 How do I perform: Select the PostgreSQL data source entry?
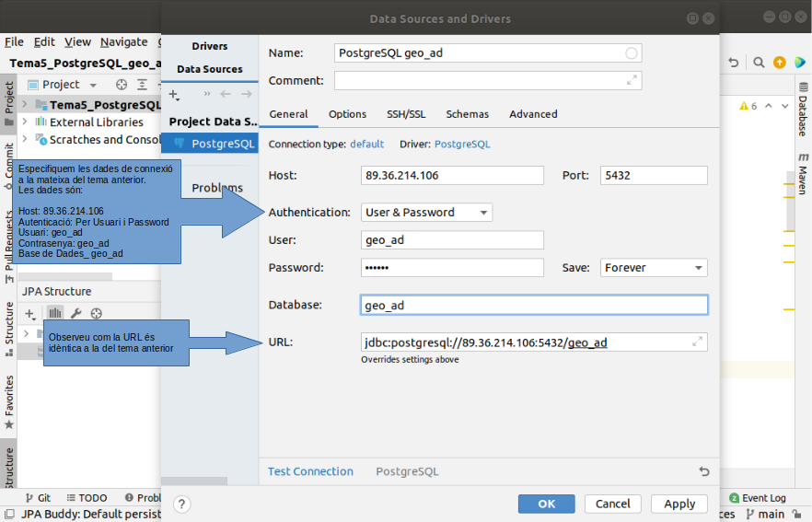click(x=210, y=144)
